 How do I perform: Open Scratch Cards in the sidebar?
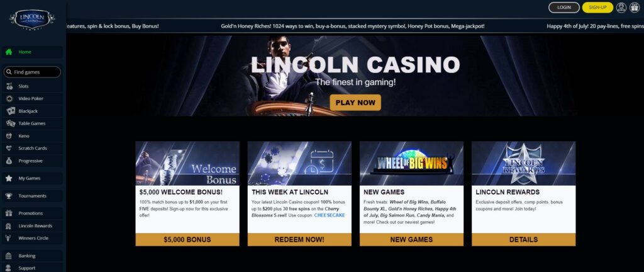[x=33, y=149]
